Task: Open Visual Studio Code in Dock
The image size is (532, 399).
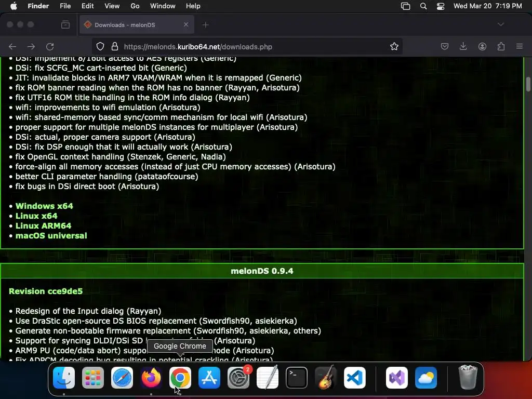Action: pyautogui.click(x=355, y=378)
